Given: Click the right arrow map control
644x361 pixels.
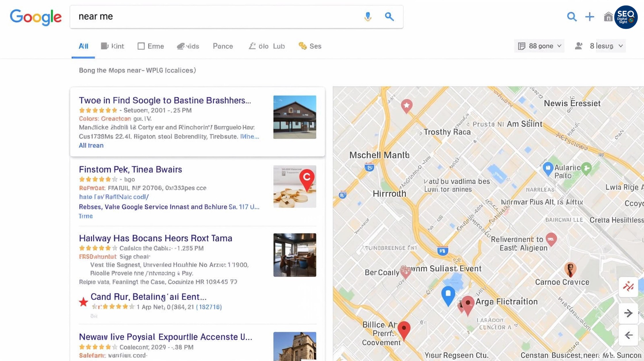Looking at the screenshot, I should (628, 313).
